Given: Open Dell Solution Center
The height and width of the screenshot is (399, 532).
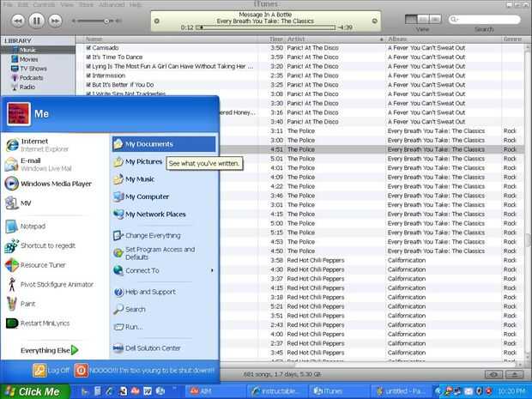Looking at the screenshot, I should coord(147,348).
